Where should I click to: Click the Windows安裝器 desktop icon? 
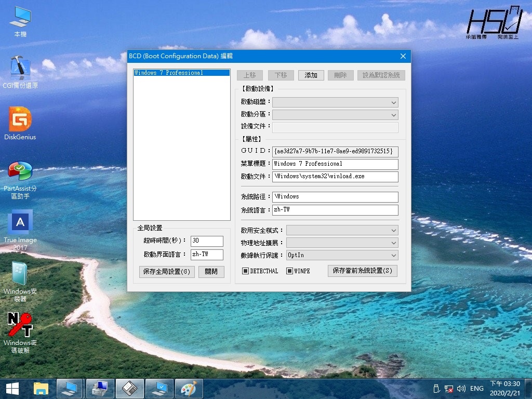20,282
